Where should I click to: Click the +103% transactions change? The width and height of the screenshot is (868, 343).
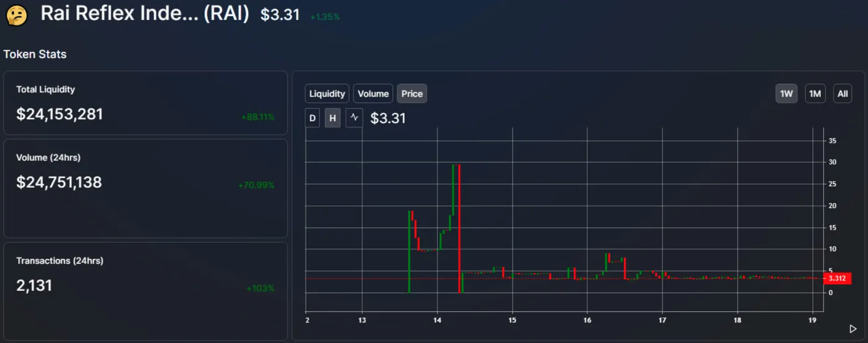260,288
